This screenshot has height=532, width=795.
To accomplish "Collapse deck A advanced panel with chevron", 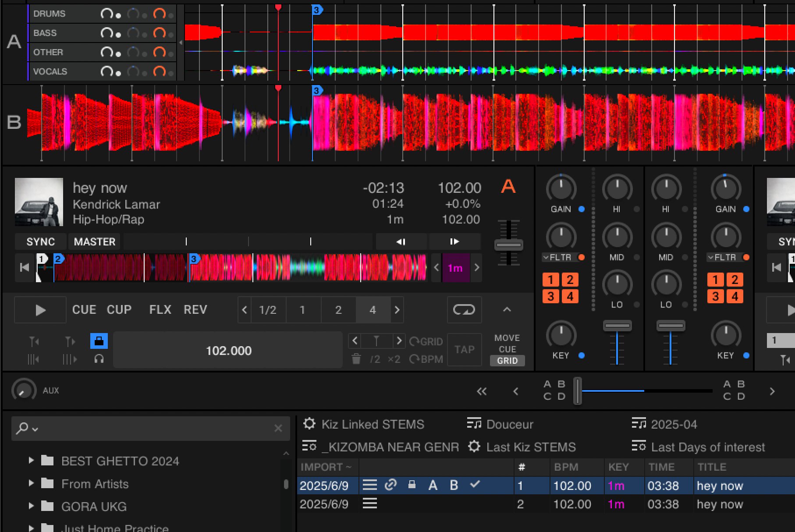I will (x=507, y=309).
